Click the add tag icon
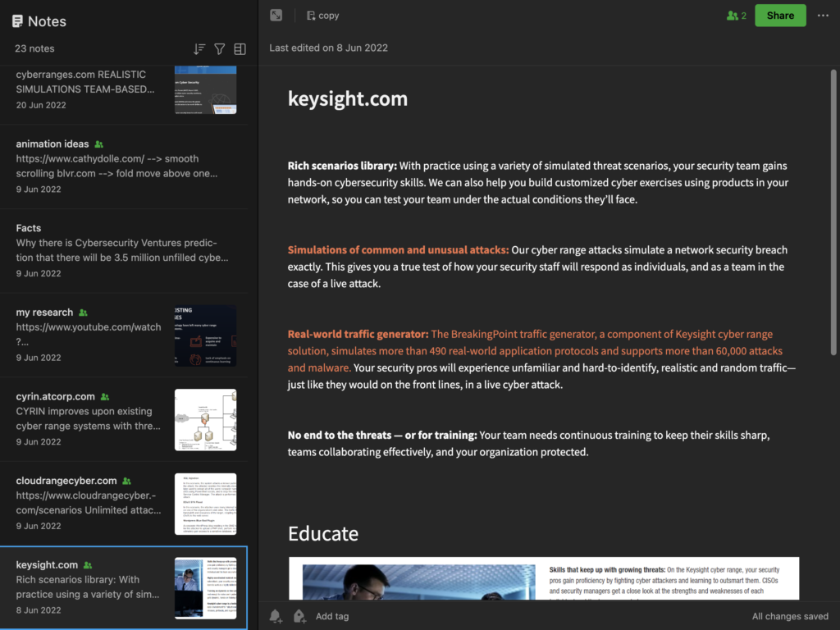 tap(300, 616)
